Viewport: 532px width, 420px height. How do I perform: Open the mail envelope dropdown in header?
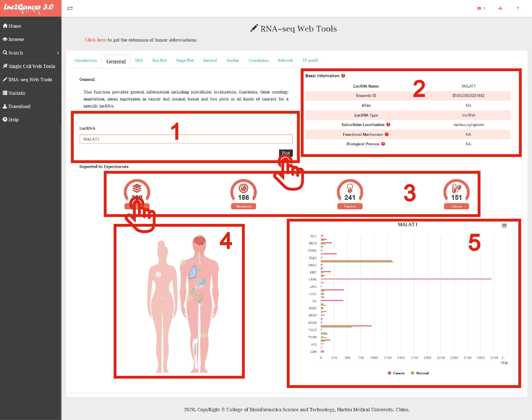click(481, 8)
